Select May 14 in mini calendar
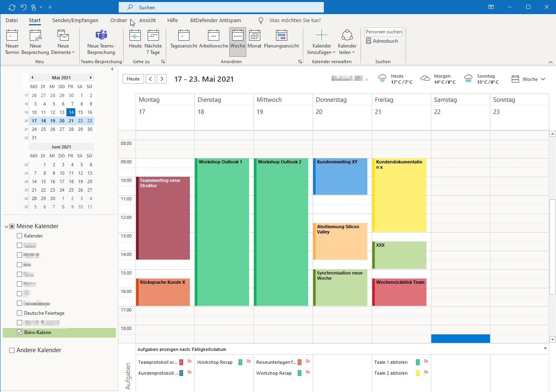Viewport: 556px width, 392px height. click(x=71, y=112)
